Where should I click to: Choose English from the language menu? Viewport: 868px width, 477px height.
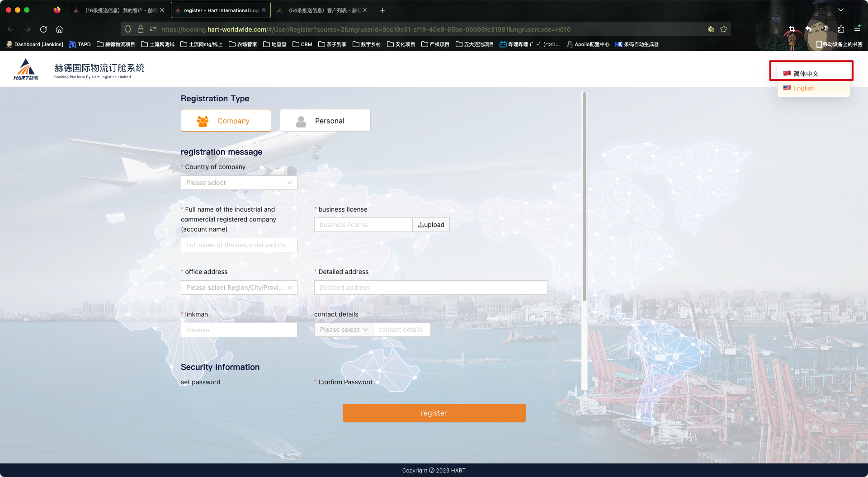804,88
